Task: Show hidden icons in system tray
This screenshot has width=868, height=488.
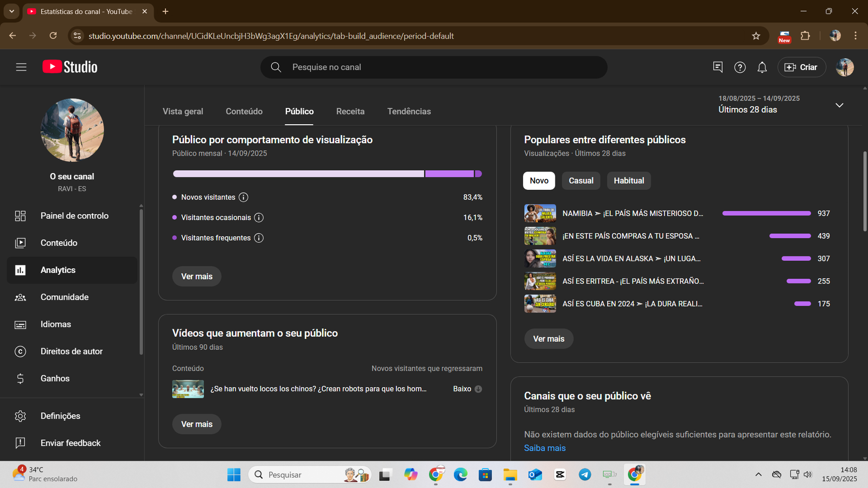Action: coord(758,475)
